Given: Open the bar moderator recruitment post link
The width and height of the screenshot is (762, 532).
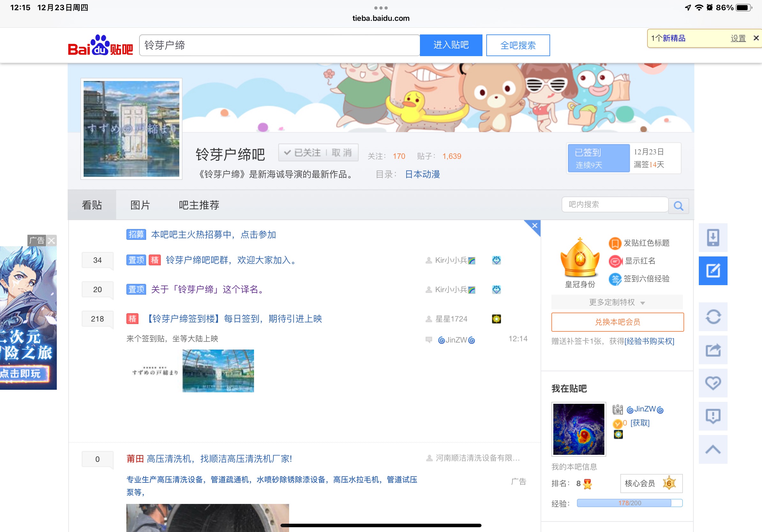Looking at the screenshot, I should tap(213, 234).
